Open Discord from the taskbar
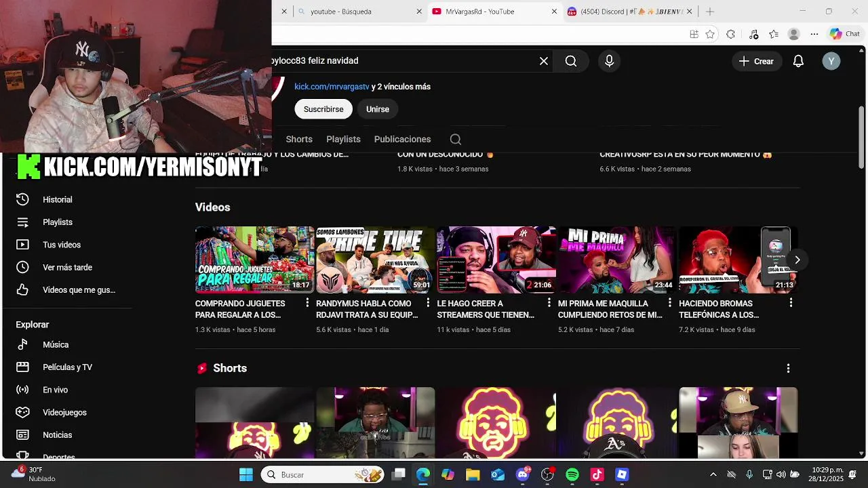The image size is (868, 488). click(x=523, y=474)
